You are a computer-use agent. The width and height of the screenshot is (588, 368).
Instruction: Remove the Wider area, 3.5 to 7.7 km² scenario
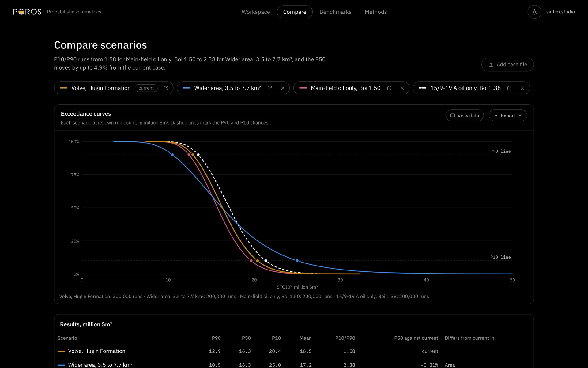(283, 88)
